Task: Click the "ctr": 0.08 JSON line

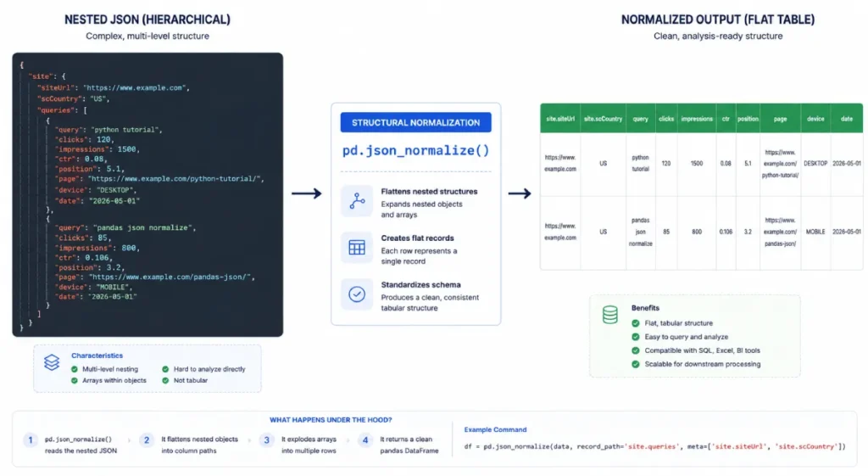Action: coord(81,159)
